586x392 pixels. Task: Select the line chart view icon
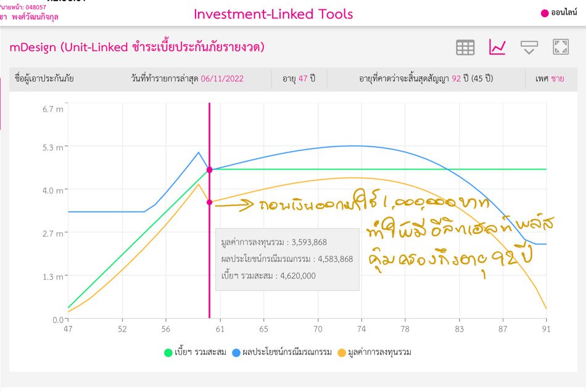pos(497,47)
